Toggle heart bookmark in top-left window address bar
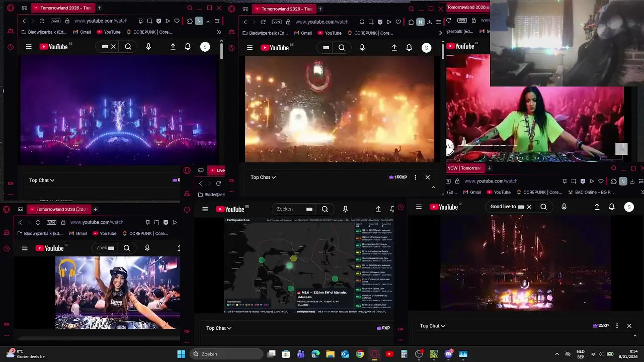Viewport: 644px width, 362px height. 177,21
